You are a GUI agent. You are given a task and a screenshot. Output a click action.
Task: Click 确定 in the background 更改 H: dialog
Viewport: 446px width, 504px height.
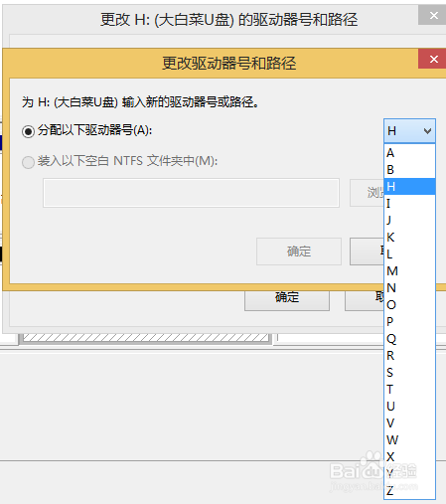[x=287, y=300]
